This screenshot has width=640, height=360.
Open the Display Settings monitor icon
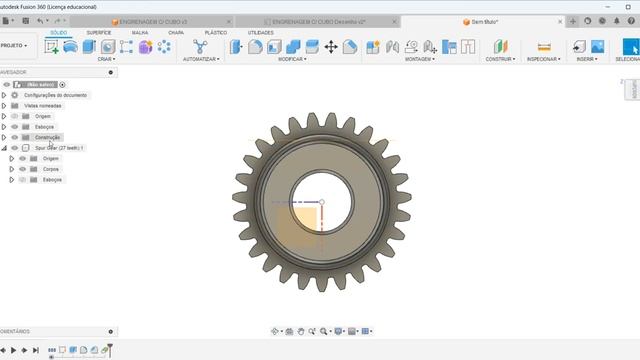[x=338, y=331]
